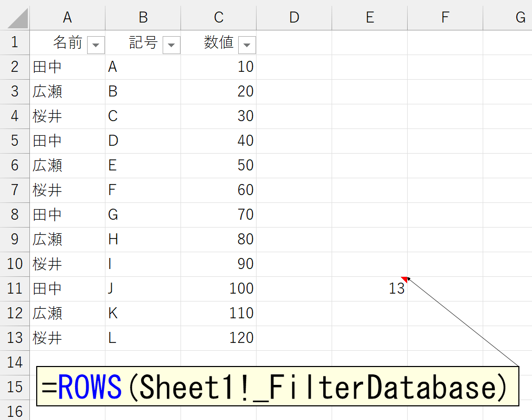Open the 記号 filter dropdown
Image resolution: width=532 pixels, height=420 pixels.
pos(171,46)
